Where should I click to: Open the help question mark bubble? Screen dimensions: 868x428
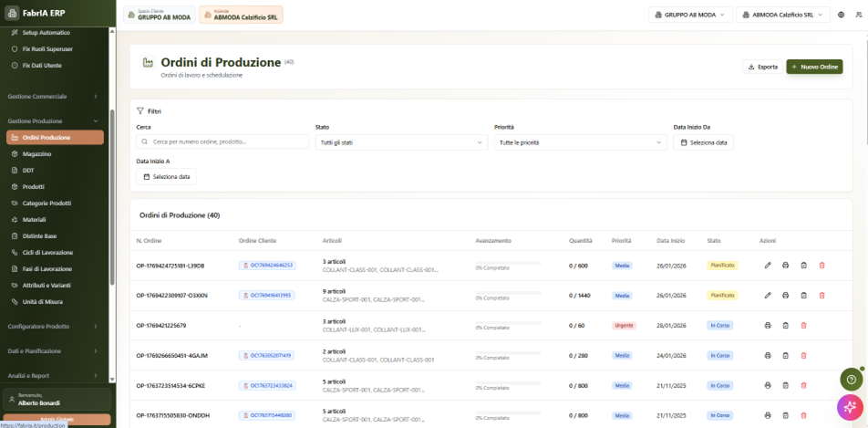852,380
